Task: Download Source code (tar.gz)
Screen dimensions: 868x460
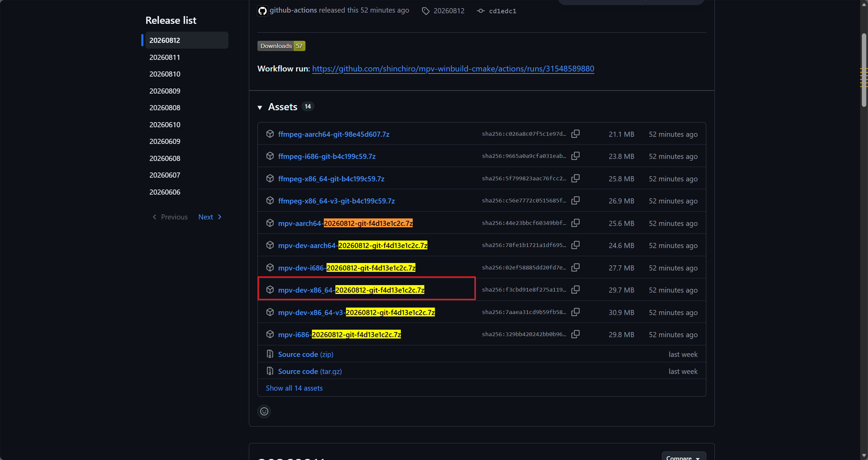Action: tap(310, 372)
